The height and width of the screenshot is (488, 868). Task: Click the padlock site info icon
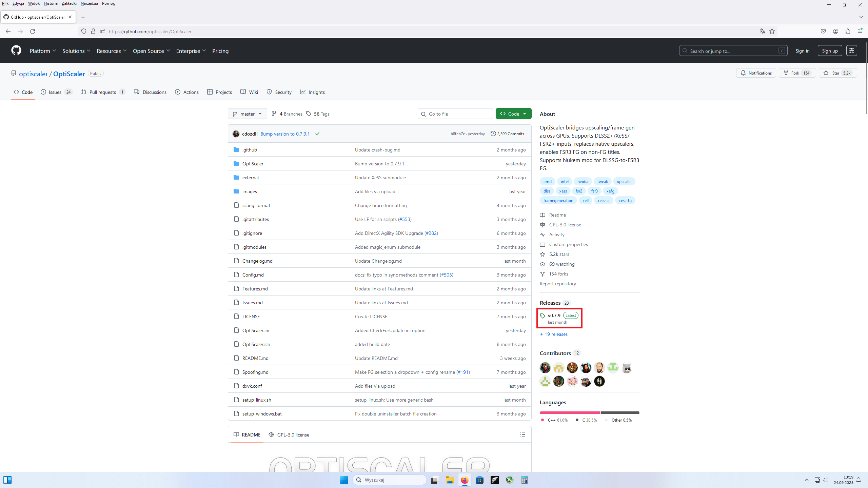coord(93,32)
